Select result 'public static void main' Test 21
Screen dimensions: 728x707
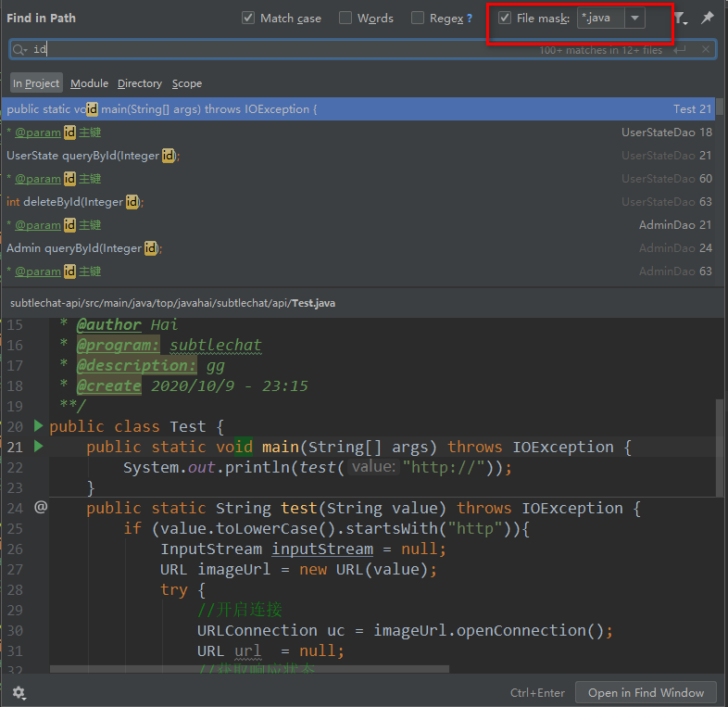point(358,109)
